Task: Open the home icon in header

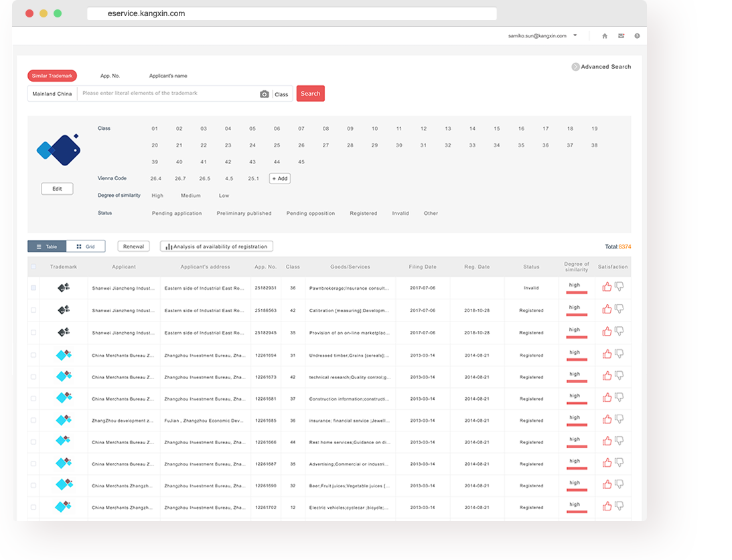Action: 605,36
